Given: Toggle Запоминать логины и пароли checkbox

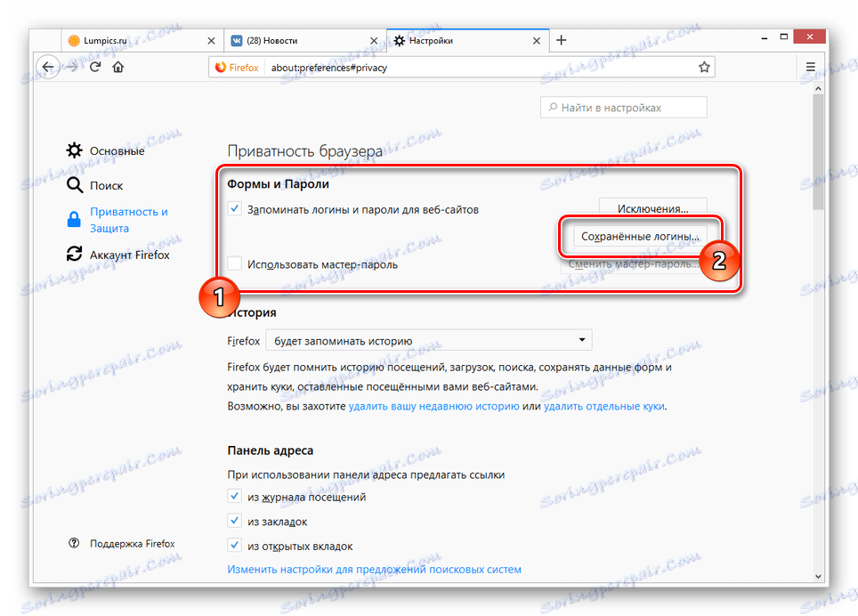Looking at the screenshot, I should click(235, 209).
